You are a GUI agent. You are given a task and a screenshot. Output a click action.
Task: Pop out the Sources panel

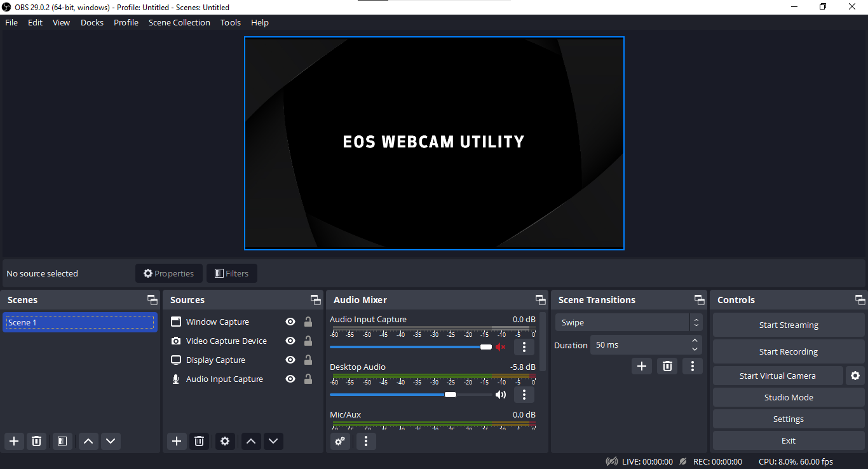pos(316,299)
